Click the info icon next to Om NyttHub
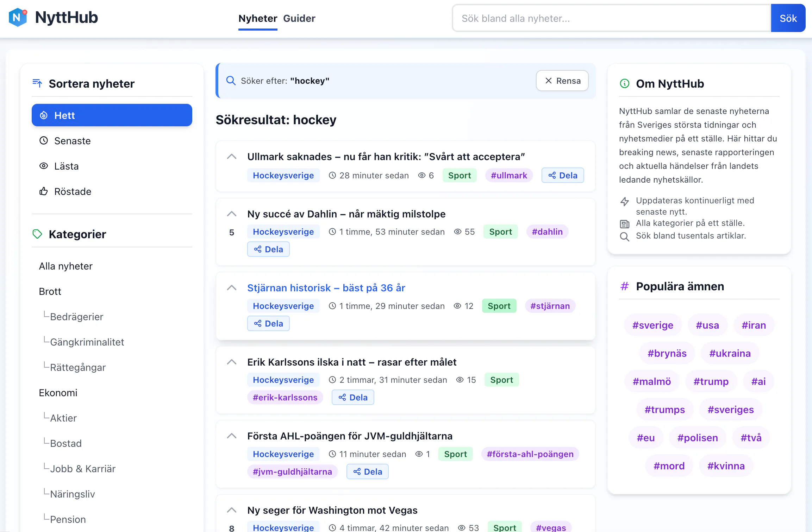This screenshot has width=812, height=532. coord(624,84)
